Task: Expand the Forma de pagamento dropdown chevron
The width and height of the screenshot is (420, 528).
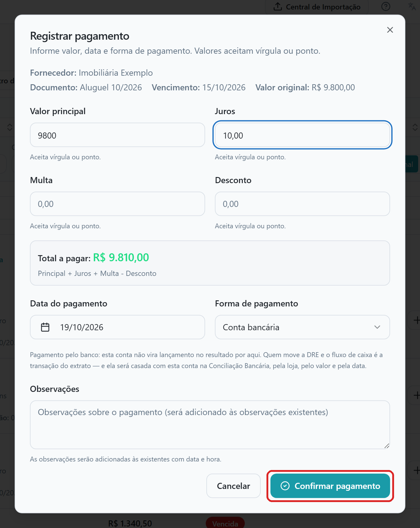Action: pos(377,327)
